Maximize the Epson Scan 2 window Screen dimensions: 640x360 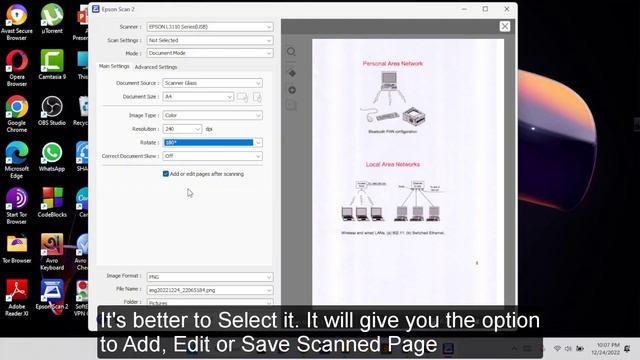[x=485, y=9]
